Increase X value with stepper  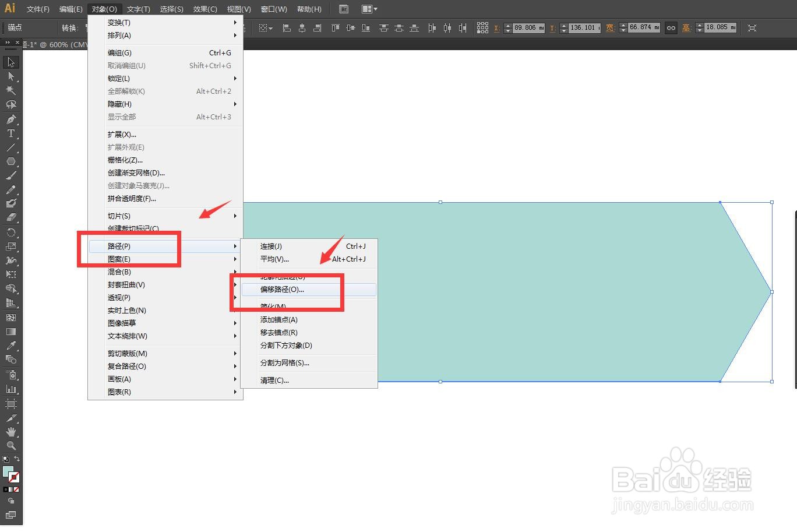click(507, 25)
